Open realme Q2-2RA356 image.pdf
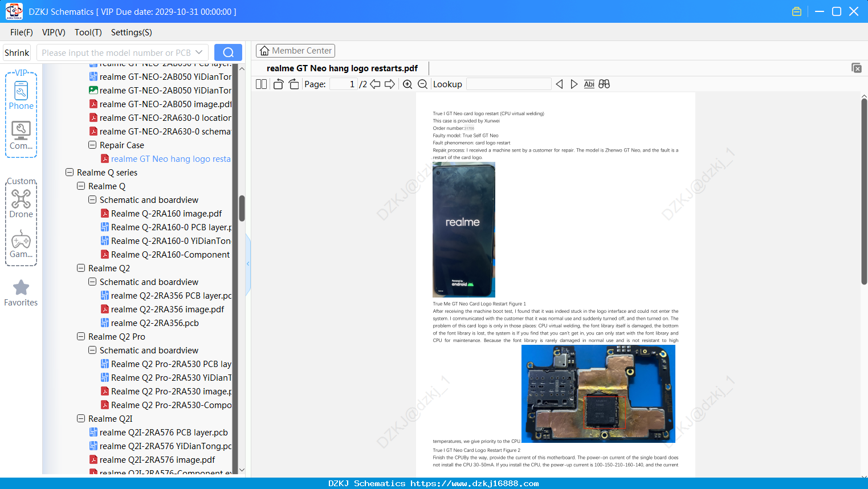868x489 pixels. pyautogui.click(x=162, y=309)
